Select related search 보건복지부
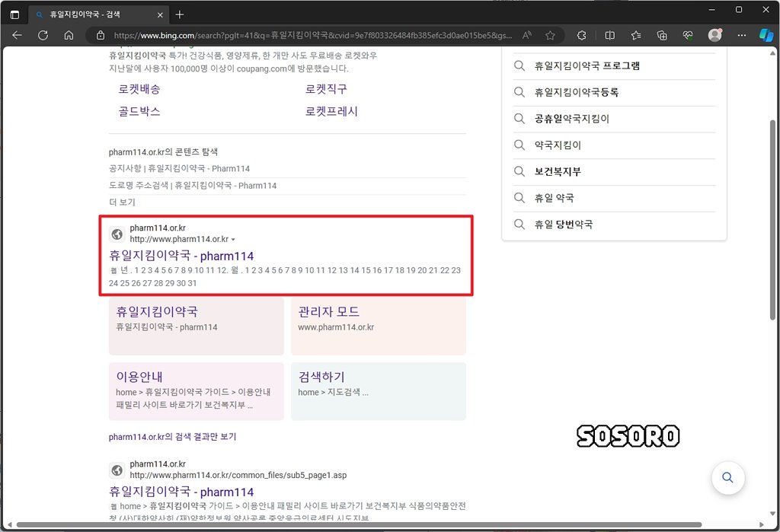Screen dimensions: 780x532 (615, 171)
